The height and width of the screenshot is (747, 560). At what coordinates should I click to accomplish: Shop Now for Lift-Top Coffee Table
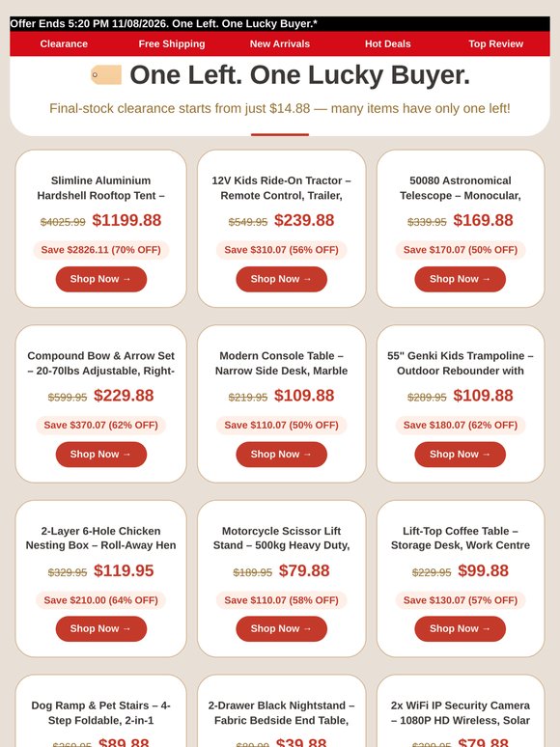coord(460,629)
